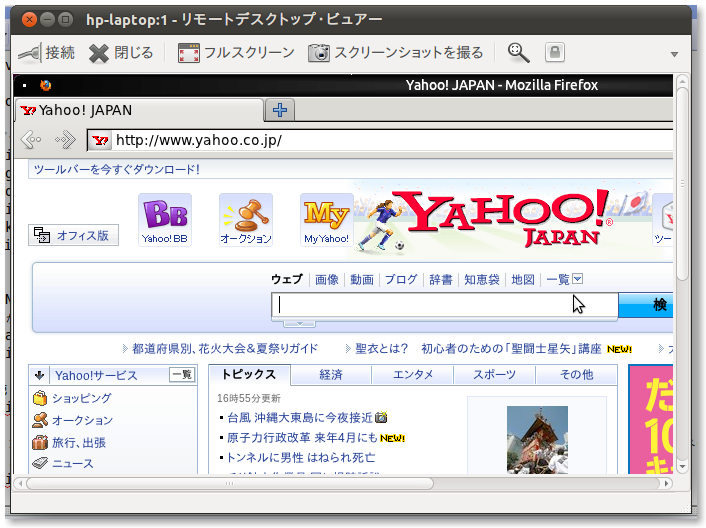Click the scroll-right arrow of horizontal scrollbar

pyautogui.click(x=666, y=484)
